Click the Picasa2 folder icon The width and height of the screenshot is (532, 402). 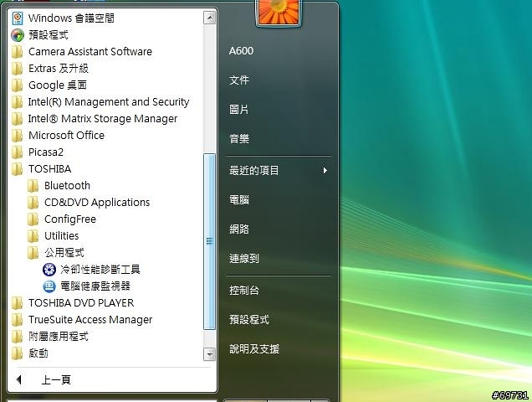click(17, 152)
